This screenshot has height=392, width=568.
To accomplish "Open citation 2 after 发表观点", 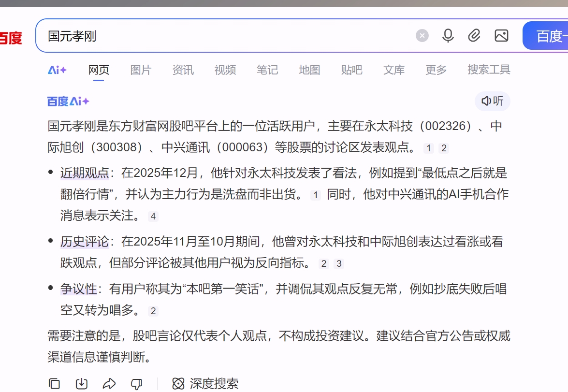I will [444, 148].
